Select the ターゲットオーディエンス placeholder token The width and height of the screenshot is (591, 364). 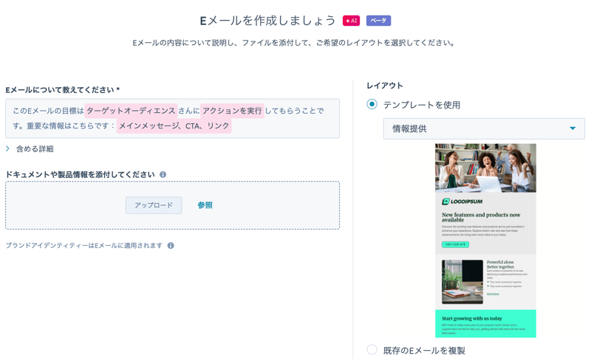click(x=131, y=111)
